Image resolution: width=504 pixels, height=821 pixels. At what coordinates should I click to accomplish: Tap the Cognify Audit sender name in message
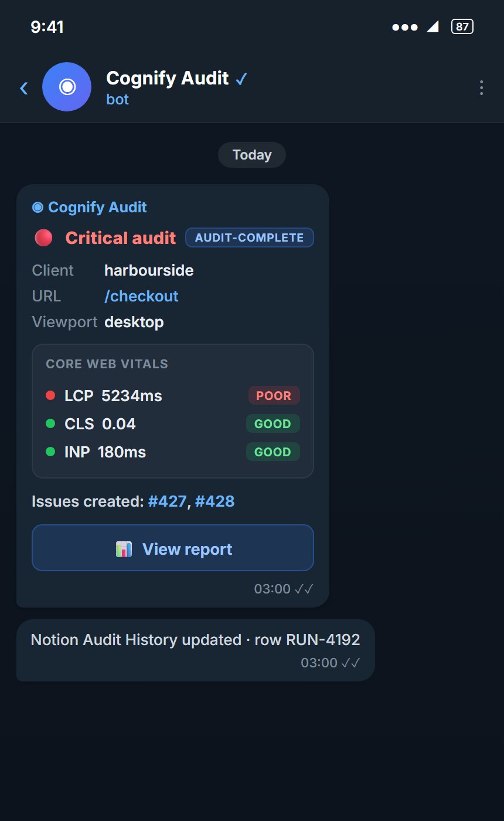97,207
